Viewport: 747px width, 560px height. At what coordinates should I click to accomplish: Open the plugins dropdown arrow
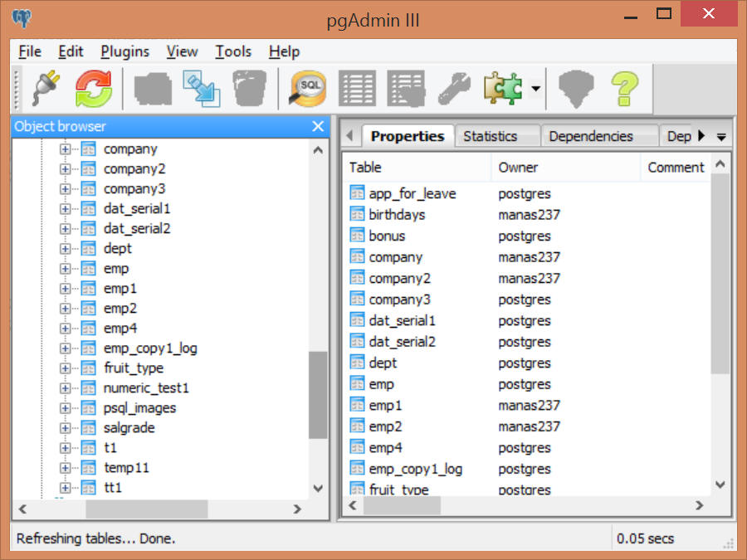(x=536, y=88)
